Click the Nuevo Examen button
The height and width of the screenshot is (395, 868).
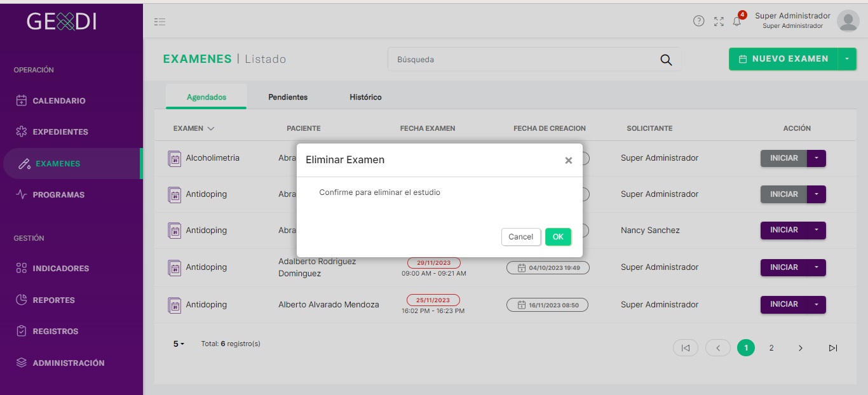coord(783,59)
